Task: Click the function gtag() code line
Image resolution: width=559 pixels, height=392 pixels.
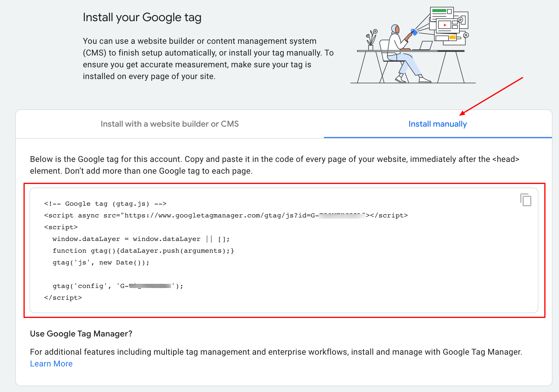Action: click(x=143, y=251)
